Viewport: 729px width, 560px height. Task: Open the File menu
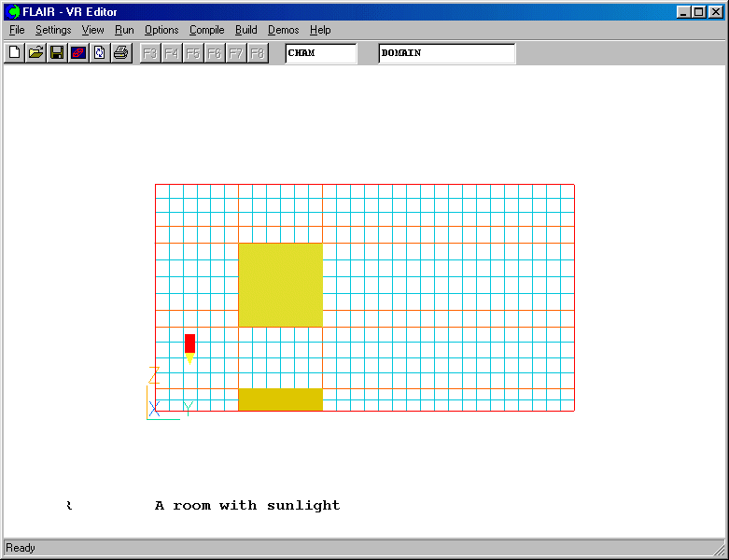pos(17,30)
